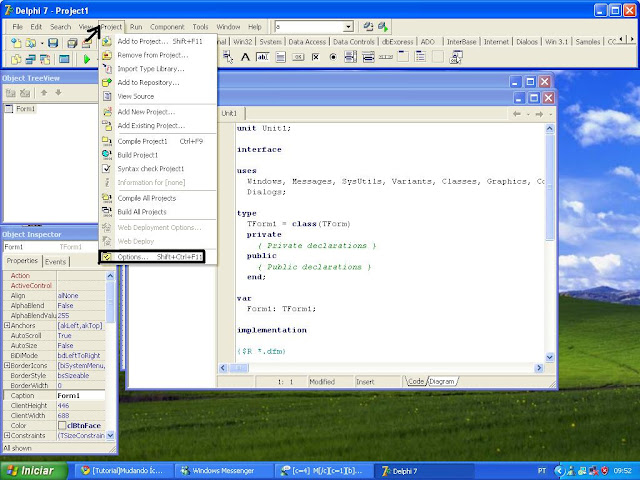Click the ClientHeight value 446
This screenshot has height=480, width=640.
point(81,406)
